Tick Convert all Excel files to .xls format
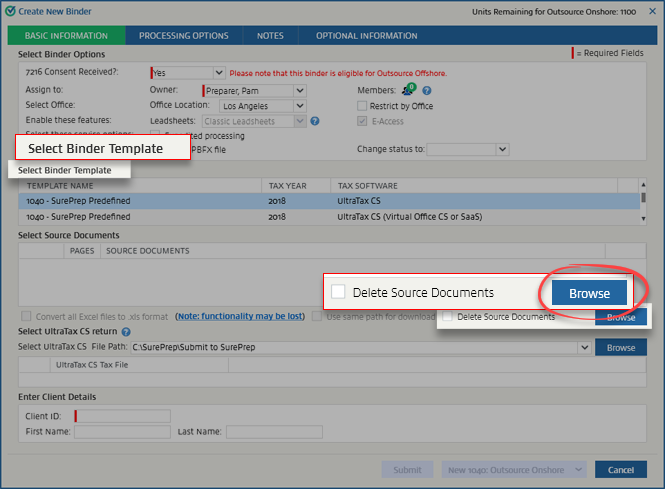This screenshot has height=489, width=665. [x=24, y=316]
